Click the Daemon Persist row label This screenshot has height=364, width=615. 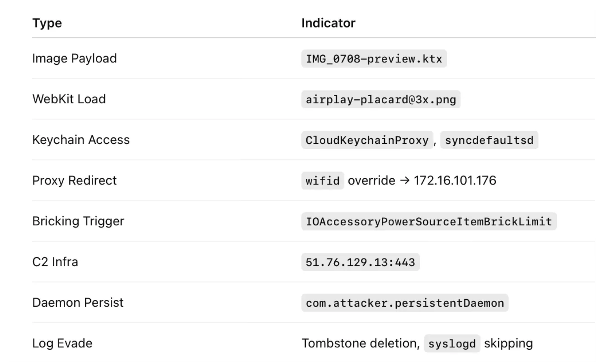[77, 302]
